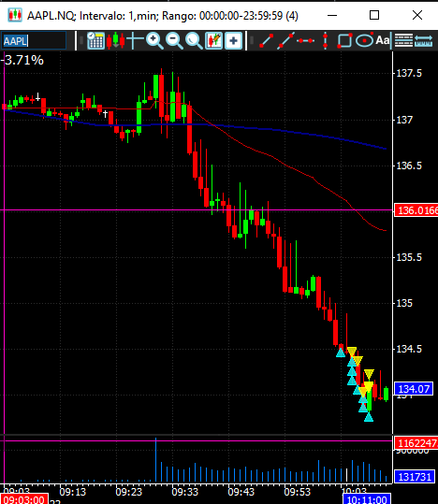Select the Aa text annotation tool
Viewport: 438px width, 504px height.
point(383,40)
